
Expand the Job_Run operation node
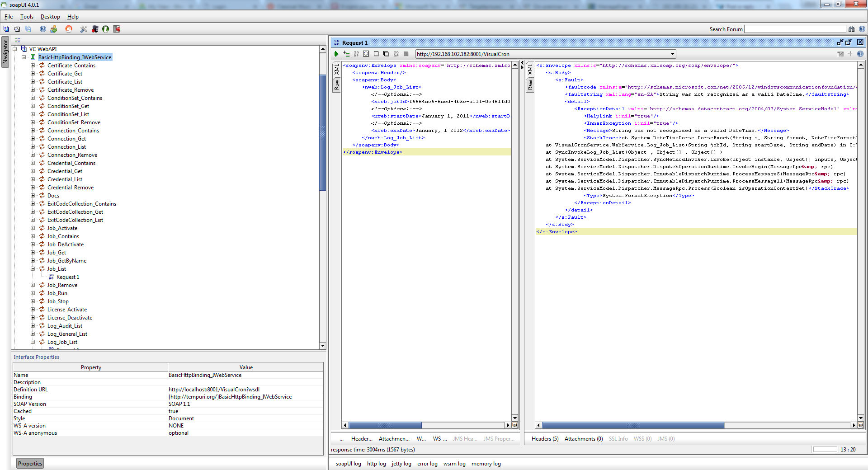click(x=33, y=293)
